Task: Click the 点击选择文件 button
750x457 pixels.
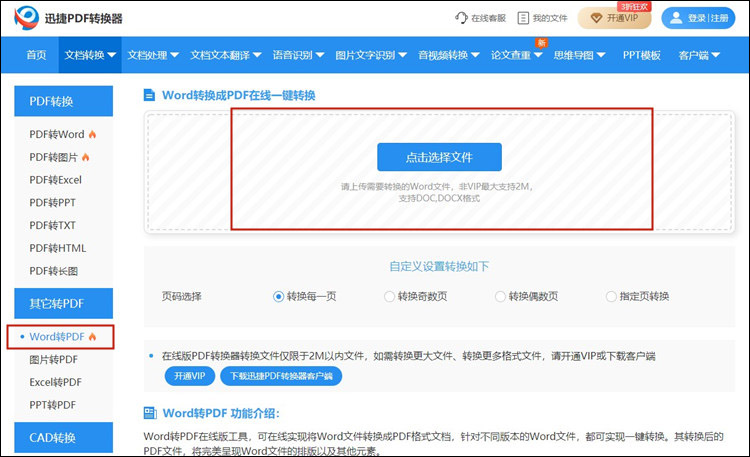Action: click(x=439, y=157)
